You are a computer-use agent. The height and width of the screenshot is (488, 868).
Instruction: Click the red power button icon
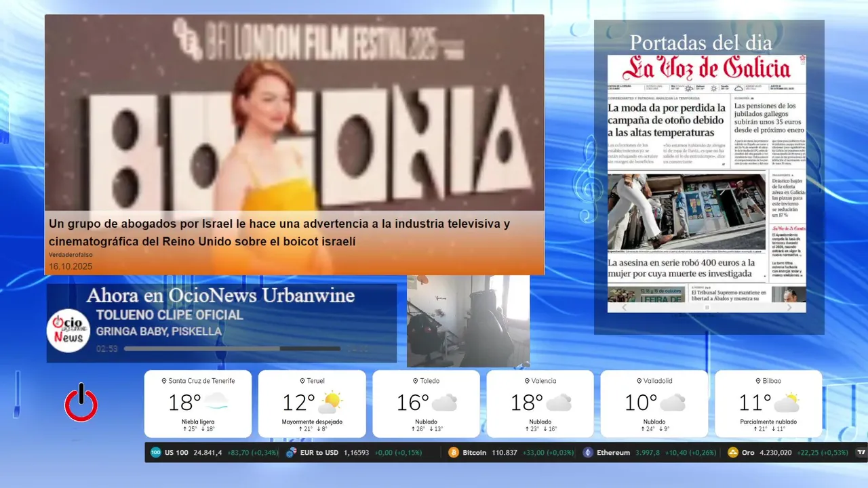tap(81, 403)
